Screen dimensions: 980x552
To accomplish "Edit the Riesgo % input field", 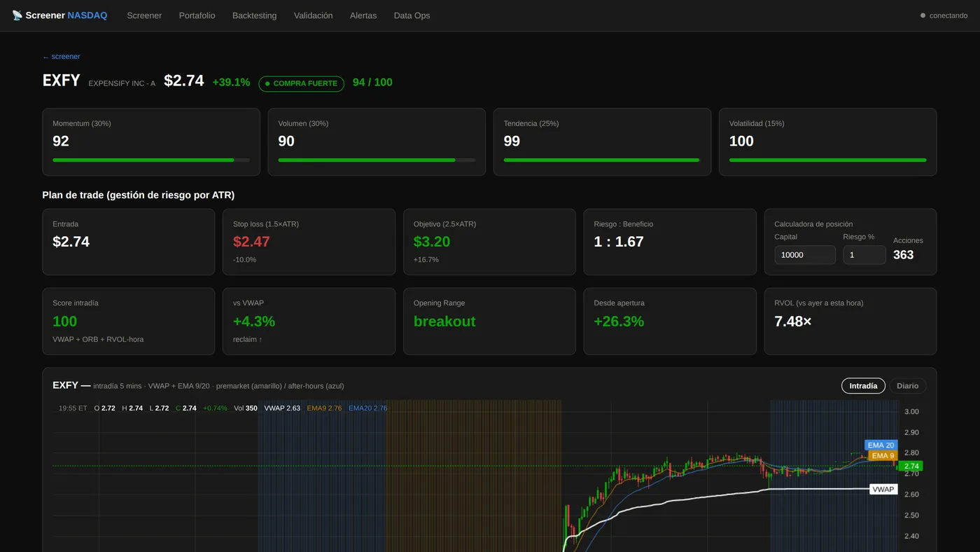I will pos(864,255).
